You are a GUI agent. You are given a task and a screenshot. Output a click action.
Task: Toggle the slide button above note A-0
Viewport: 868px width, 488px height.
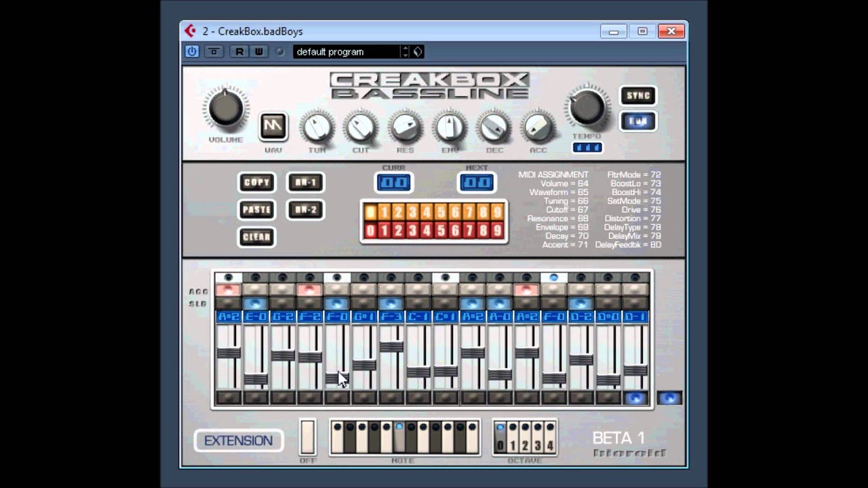[500, 304]
